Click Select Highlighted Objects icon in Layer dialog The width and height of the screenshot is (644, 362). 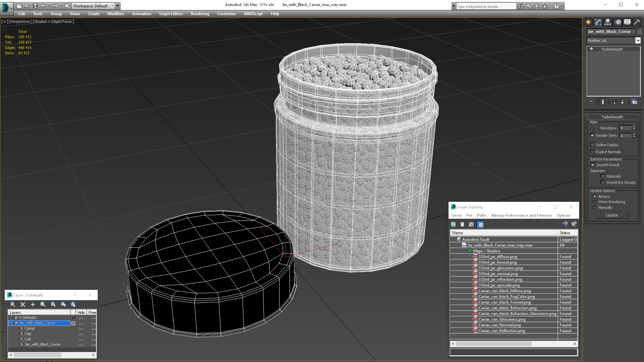[x=43, y=304]
